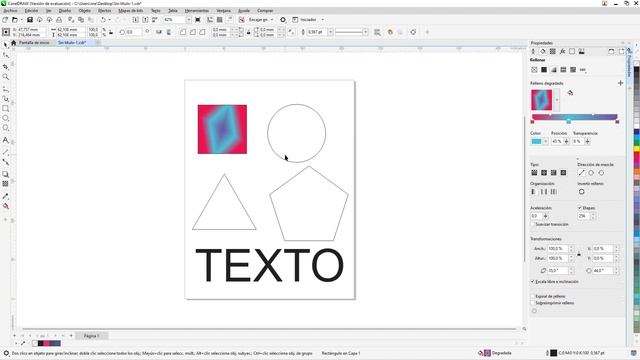Screen dimensions: 640x360
Task: Enable the Suavizar transición checkbox
Action: coord(533,224)
